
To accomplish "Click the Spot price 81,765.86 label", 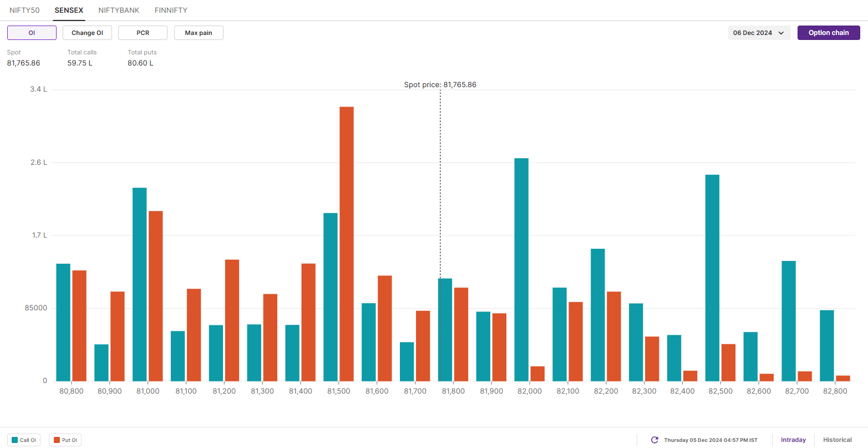I will [440, 85].
